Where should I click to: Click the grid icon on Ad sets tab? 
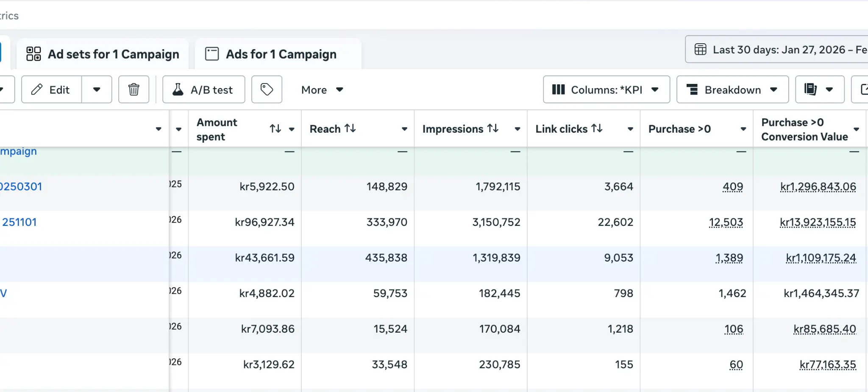[x=33, y=54]
